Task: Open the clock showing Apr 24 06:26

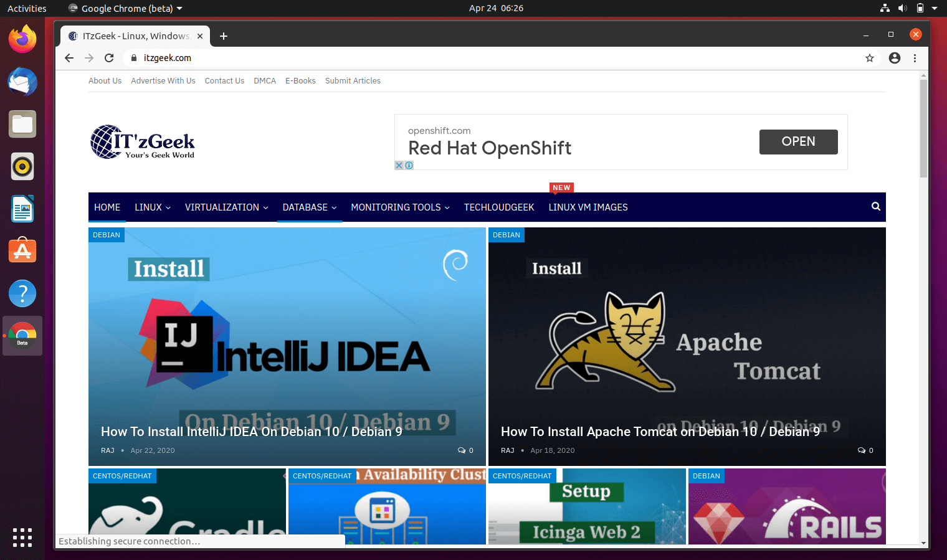Action: point(496,8)
